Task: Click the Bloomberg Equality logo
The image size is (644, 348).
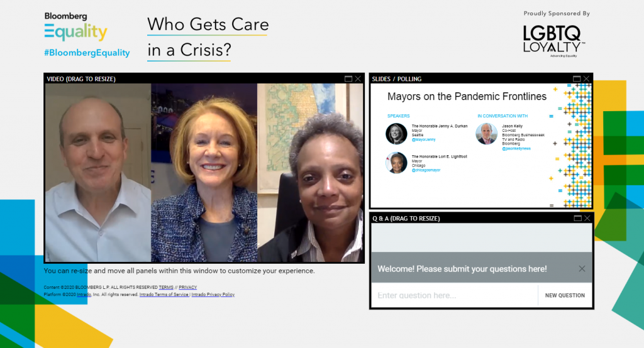Action: point(76,26)
